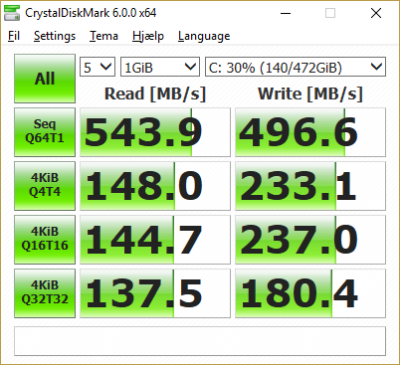Open the Settings menu
The width and height of the screenshot is (400, 365).
(x=55, y=36)
